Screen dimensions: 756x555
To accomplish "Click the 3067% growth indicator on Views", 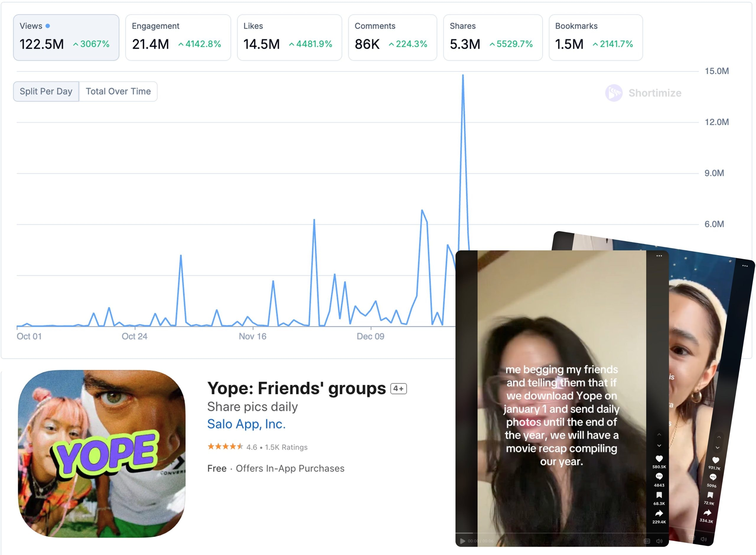I will [91, 44].
